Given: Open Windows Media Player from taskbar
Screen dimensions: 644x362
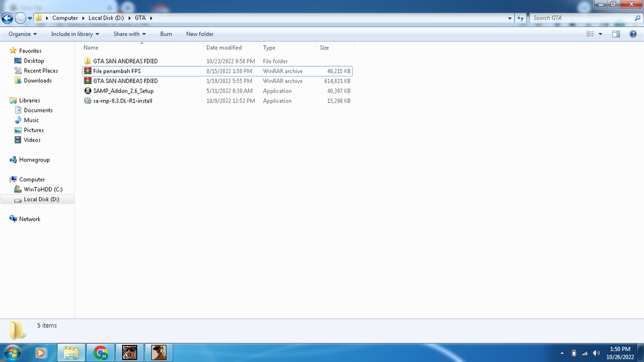Looking at the screenshot, I should pos(40,353).
